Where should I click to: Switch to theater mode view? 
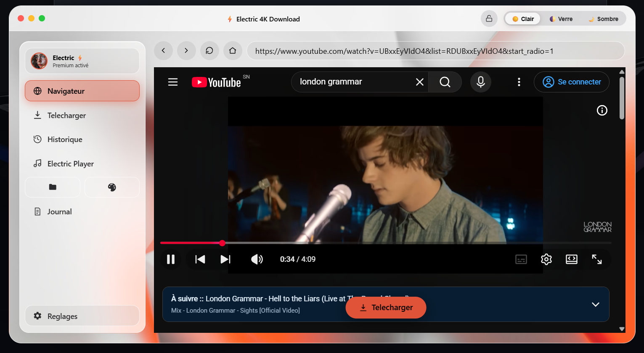pos(572,259)
